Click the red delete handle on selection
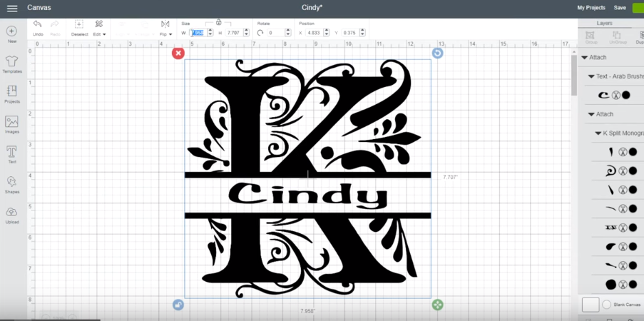 pos(178,53)
